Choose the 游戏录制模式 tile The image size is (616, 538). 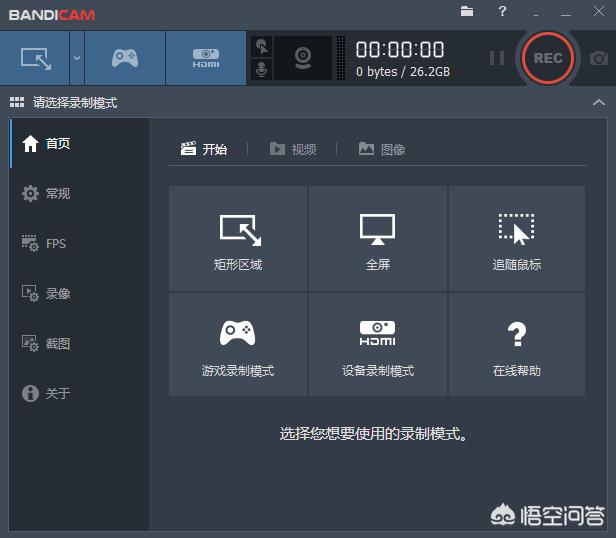[238, 344]
